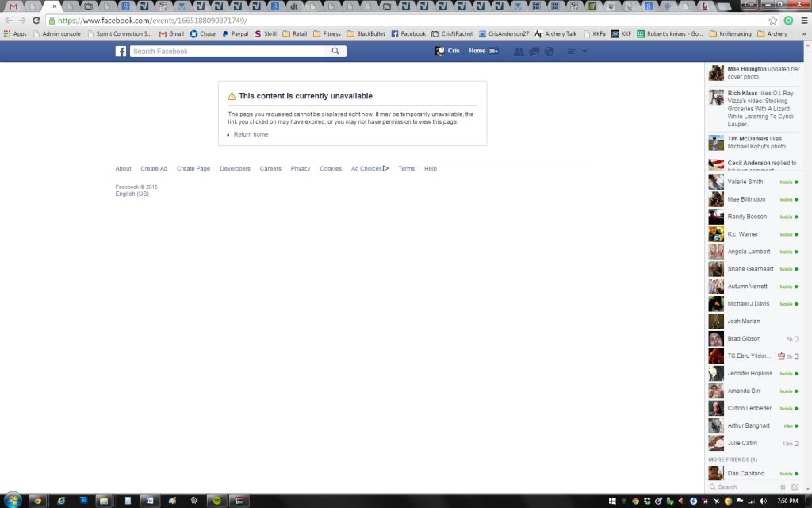Click the search magnifier button
This screenshot has width=812, height=508.
pyautogui.click(x=335, y=52)
